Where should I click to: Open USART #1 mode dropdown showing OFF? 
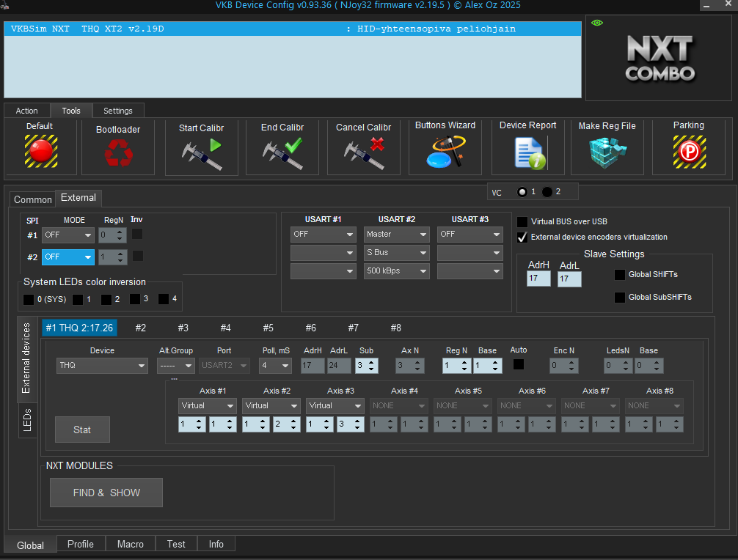(323, 234)
